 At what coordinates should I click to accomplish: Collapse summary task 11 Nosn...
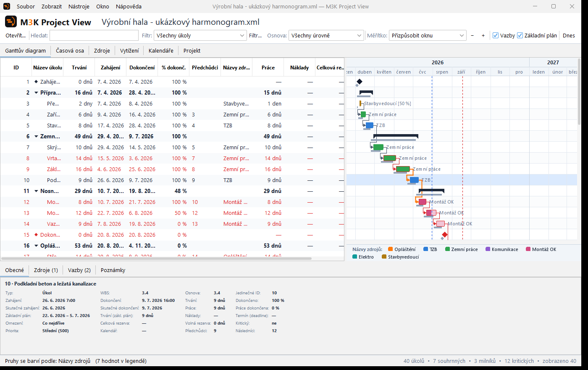(36, 191)
